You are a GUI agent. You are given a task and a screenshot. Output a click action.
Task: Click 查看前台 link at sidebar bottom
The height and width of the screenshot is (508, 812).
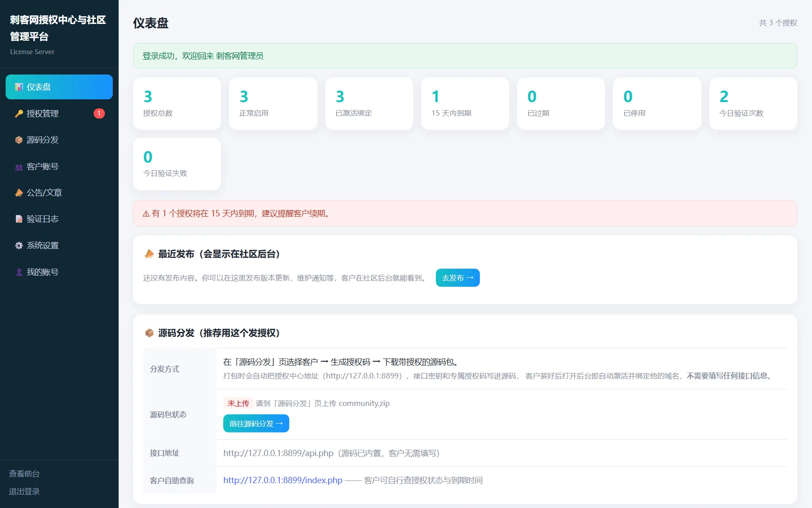pos(24,474)
